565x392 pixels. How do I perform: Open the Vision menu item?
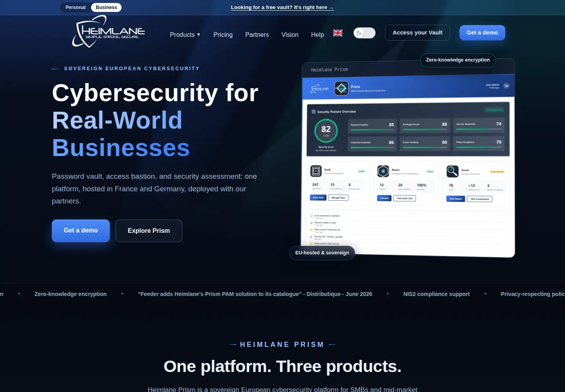(x=290, y=34)
